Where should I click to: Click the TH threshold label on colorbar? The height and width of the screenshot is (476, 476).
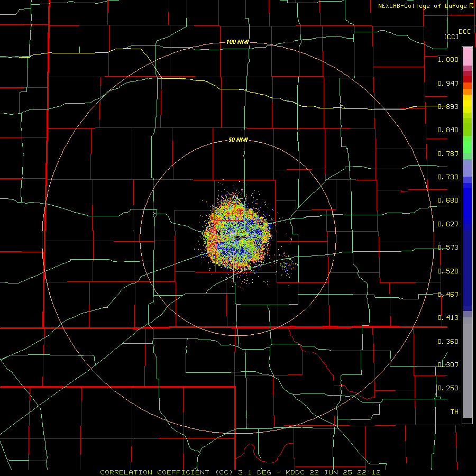coord(454,412)
